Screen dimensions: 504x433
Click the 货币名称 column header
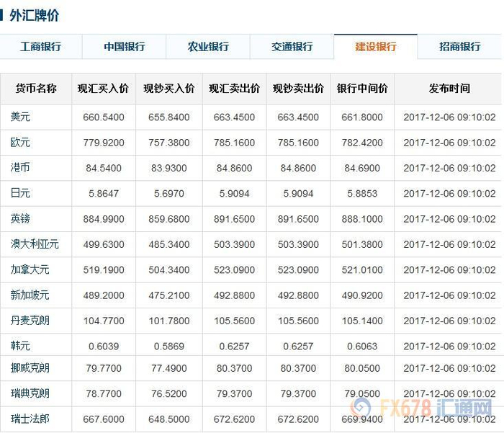point(36,89)
